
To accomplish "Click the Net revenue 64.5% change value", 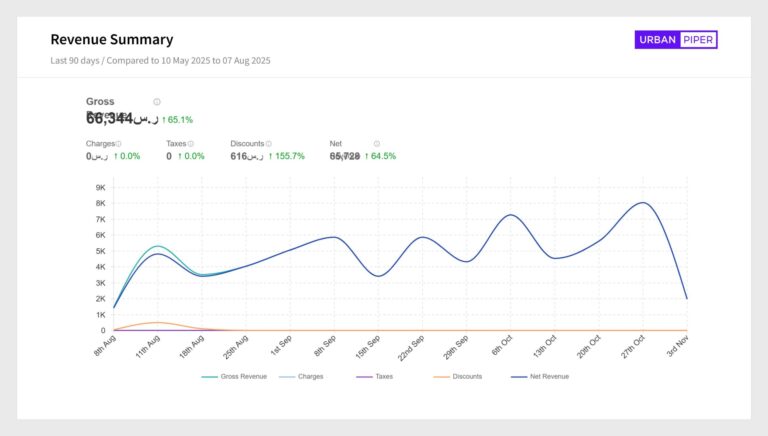I will pyautogui.click(x=380, y=156).
